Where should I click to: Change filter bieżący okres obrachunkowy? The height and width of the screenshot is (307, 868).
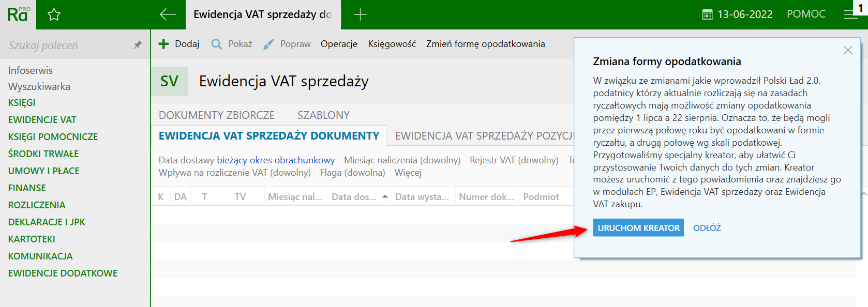click(x=276, y=160)
